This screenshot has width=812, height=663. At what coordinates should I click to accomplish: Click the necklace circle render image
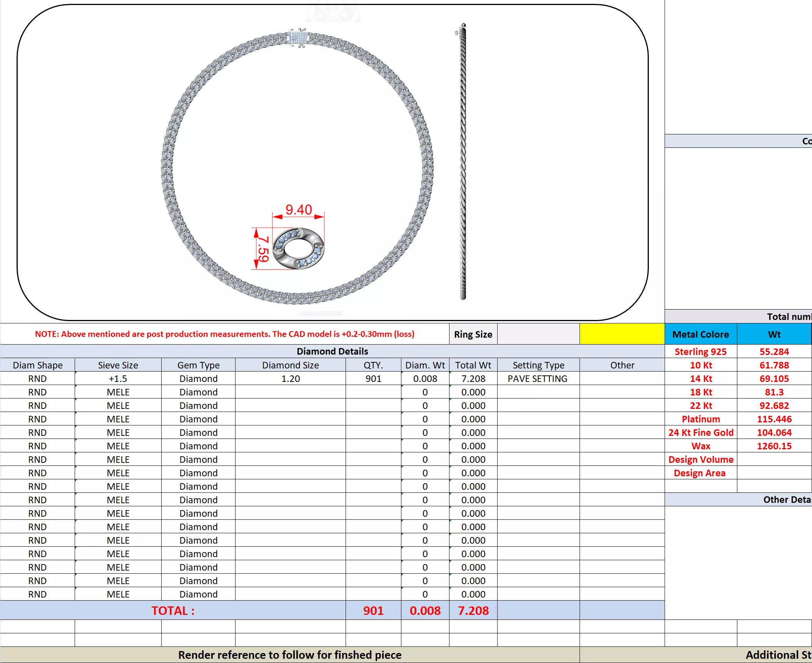297,166
